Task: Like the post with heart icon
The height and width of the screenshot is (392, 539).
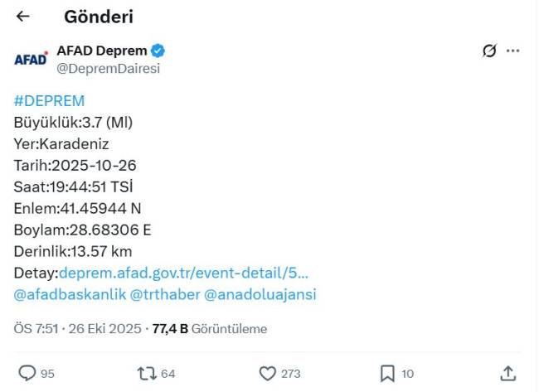Action: point(267,374)
